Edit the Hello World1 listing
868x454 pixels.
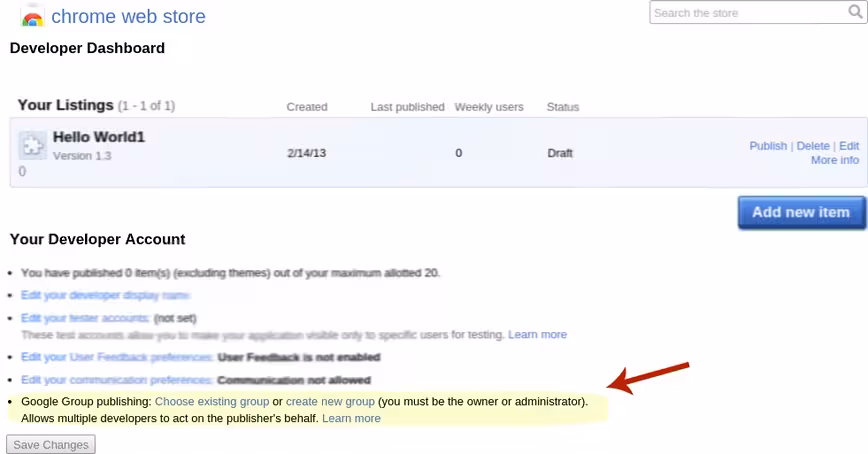(x=849, y=146)
